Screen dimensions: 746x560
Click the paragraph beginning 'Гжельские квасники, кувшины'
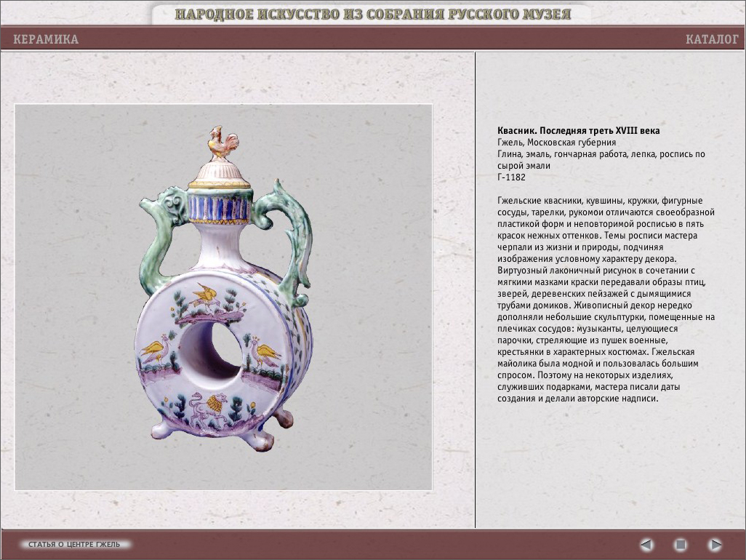(606, 300)
